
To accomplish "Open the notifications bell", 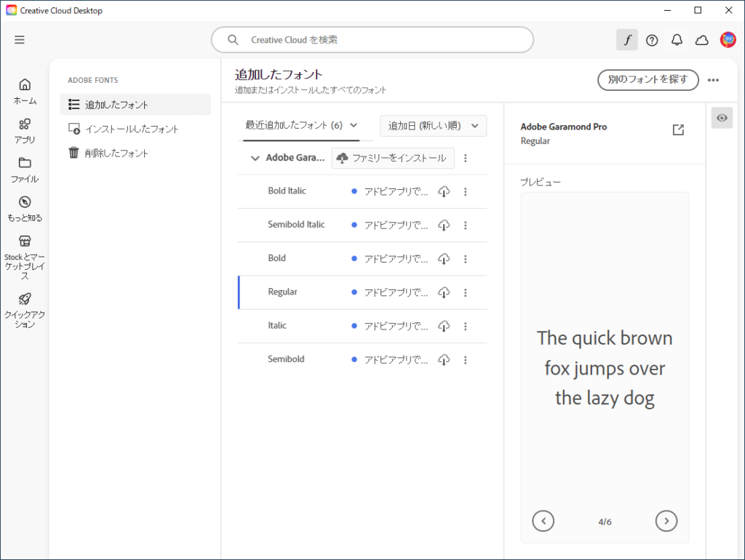I will (677, 40).
